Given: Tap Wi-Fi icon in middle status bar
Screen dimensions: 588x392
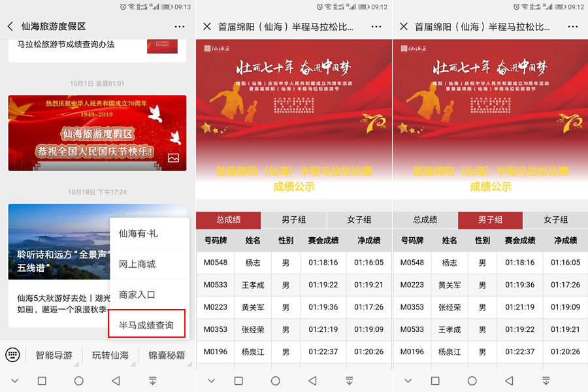Looking at the screenshot, I should pos(328,7).
